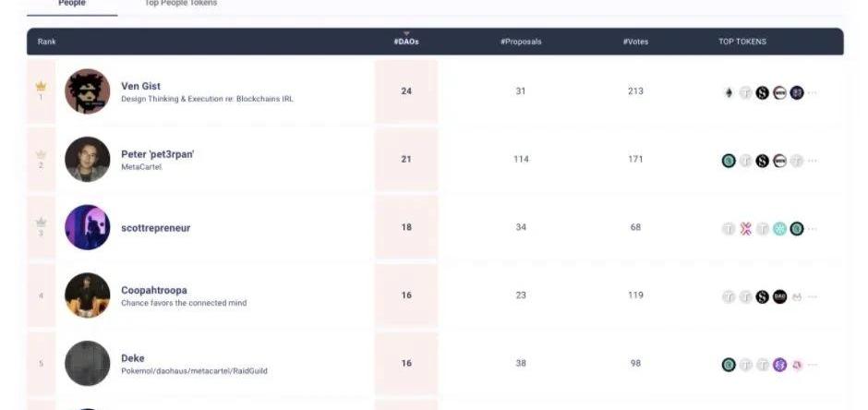Click the silver crown icon for rank 2
The height and width of the screenshot is (410, 868).
[x=41, y=154]
